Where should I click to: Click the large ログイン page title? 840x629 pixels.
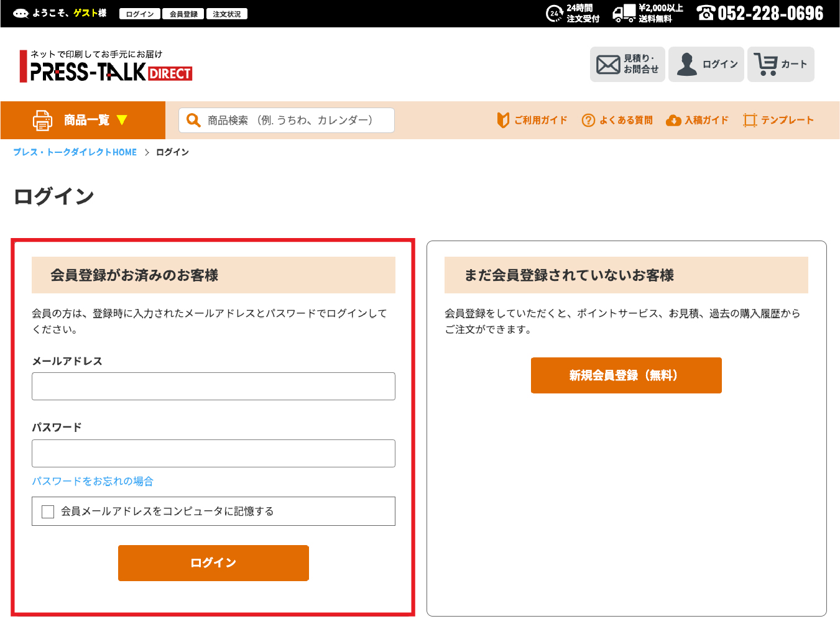tap(53, 196)
